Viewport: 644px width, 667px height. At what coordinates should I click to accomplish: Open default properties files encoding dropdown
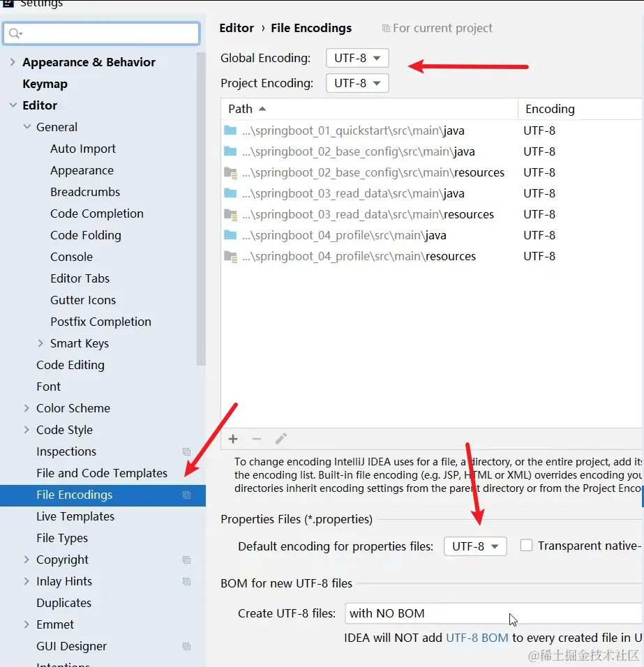(x=475, y=546)
